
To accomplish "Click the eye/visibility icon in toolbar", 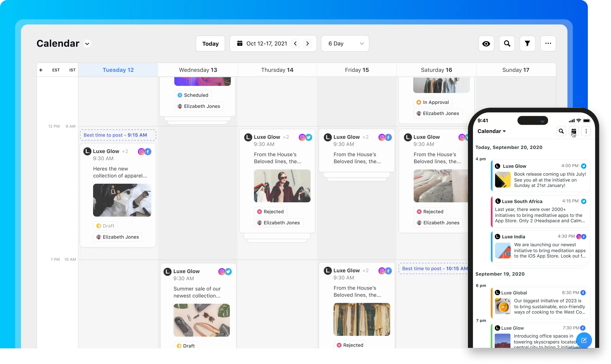I will (487, 43).
